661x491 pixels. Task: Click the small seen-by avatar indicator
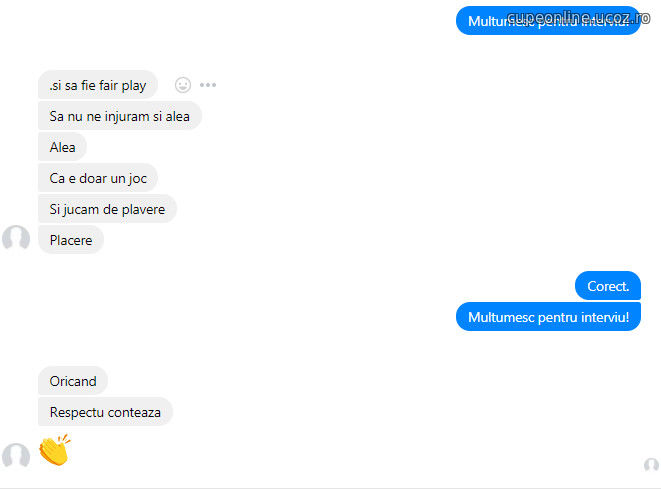point(651,465)
